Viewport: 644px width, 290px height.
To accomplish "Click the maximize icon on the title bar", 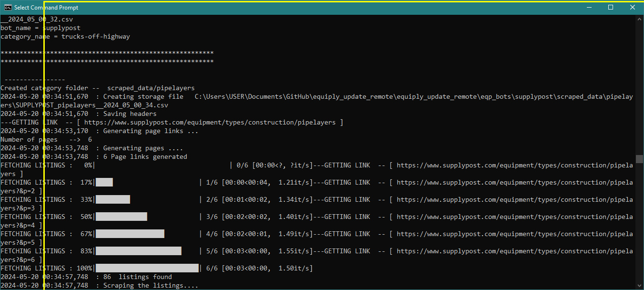I will tap(610, 7).
